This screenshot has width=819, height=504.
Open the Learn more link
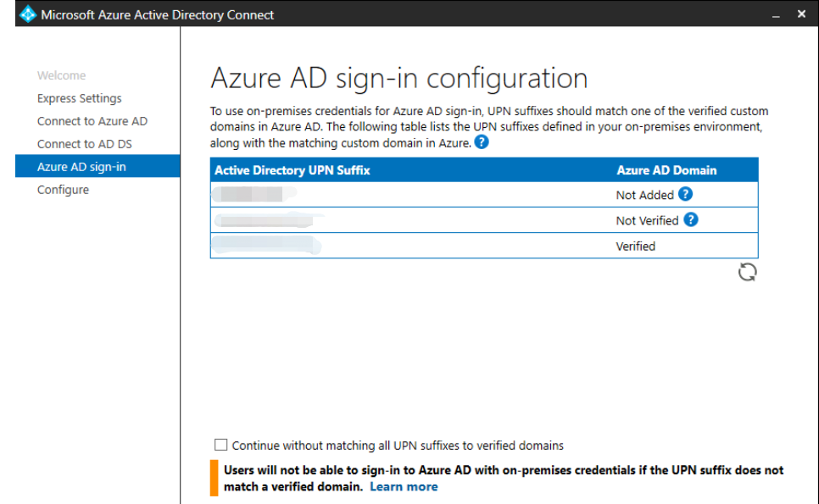[404, 486]
